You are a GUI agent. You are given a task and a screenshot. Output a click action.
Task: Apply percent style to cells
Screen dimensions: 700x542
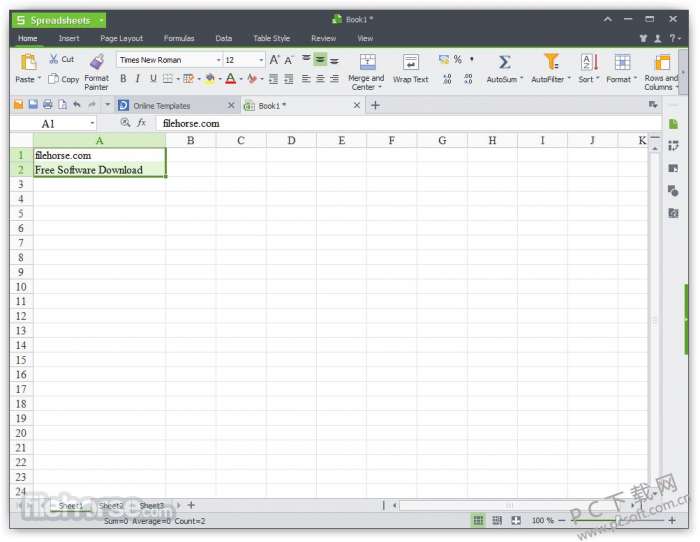(x=458, y=59)
